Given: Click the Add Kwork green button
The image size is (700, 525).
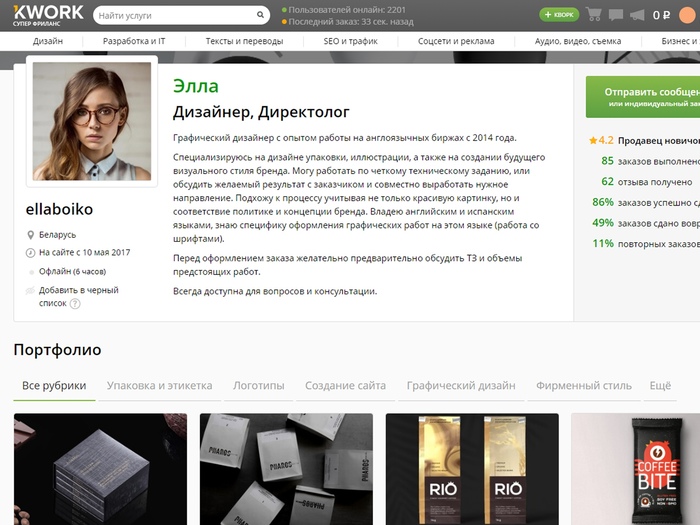Looking at the screenshot, I should [x=559, y=15].
